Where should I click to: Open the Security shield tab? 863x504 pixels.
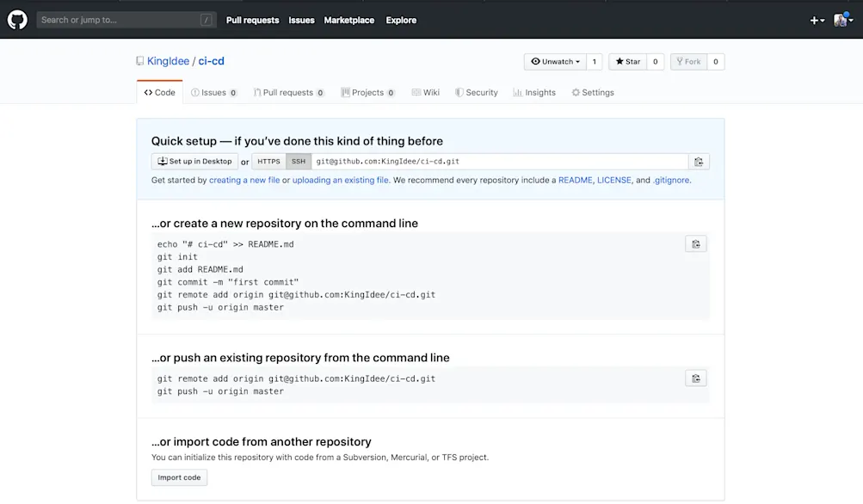pos(477,92)
